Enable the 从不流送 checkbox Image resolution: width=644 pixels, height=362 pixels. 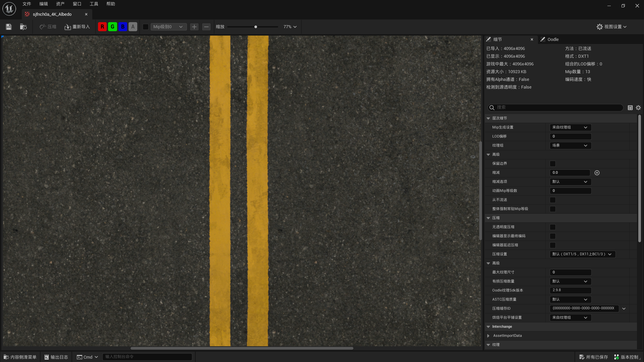tap(552, 200)
